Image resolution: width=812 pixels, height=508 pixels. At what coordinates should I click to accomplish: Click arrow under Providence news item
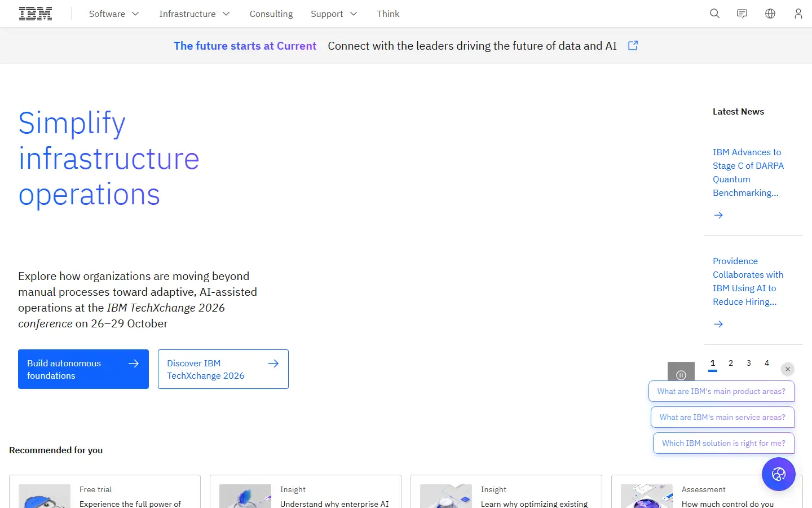[718, 324]
